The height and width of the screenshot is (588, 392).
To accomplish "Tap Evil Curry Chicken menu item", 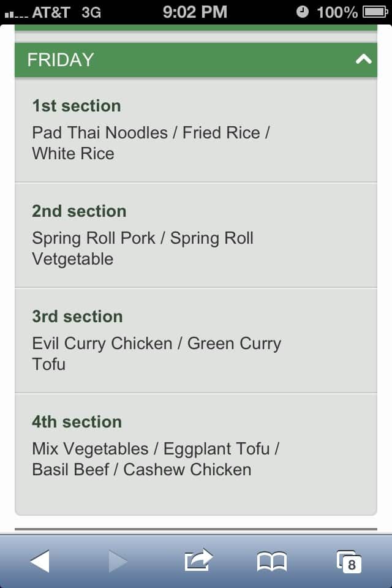I will tap(102, 344).
